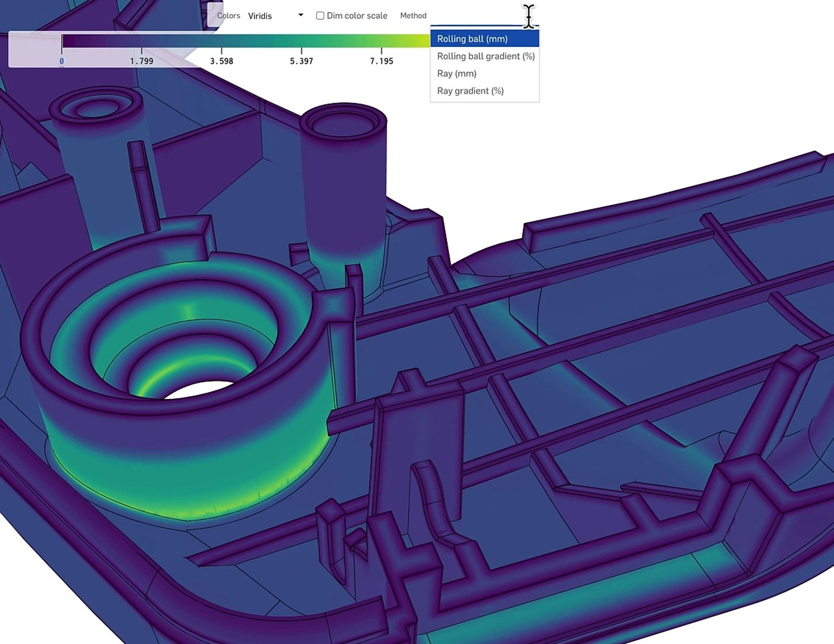Click the Method label in the toolbar

pyautogui.click(x=413, y=16)
